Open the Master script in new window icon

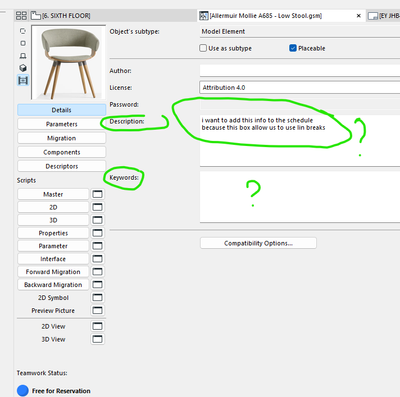(97, 194)
